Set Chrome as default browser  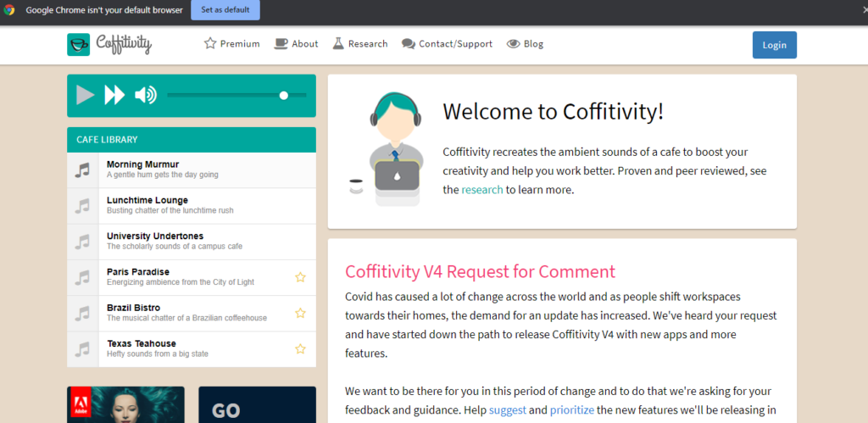pos(225,10)
